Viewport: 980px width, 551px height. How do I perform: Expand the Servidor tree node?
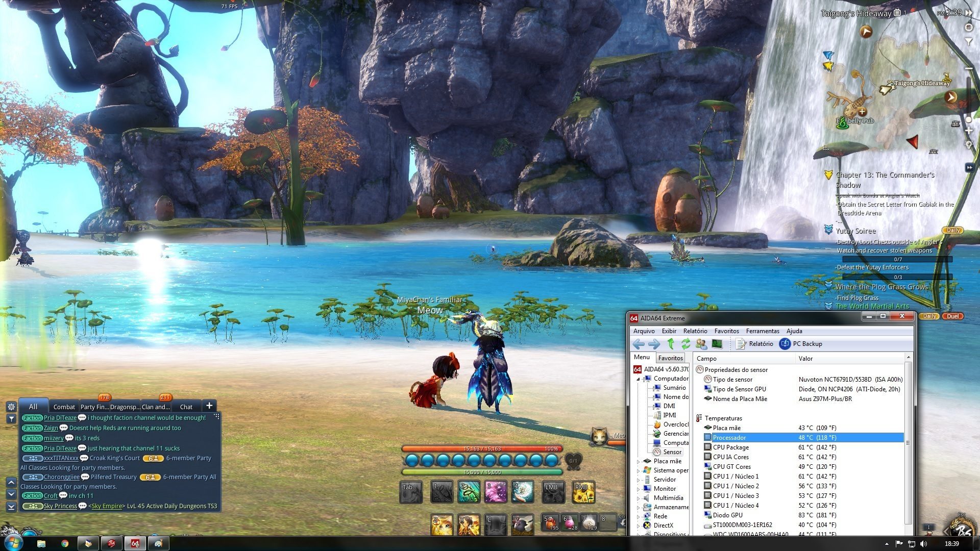click(638, 480)
